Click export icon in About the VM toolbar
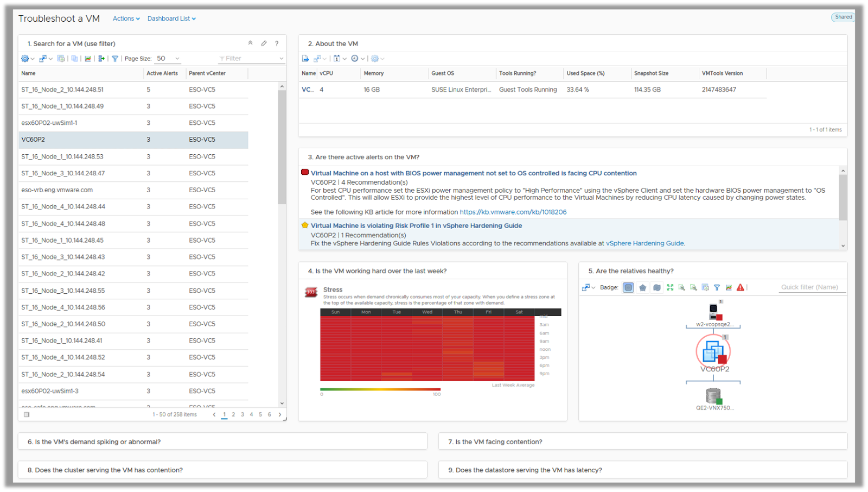The height and width of the screenshot is (492, 868). 305,59
